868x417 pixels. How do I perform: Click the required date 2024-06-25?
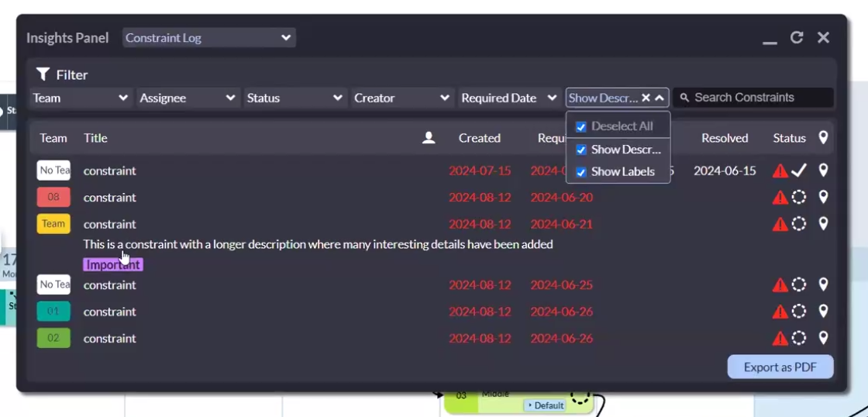click(561, 284)
